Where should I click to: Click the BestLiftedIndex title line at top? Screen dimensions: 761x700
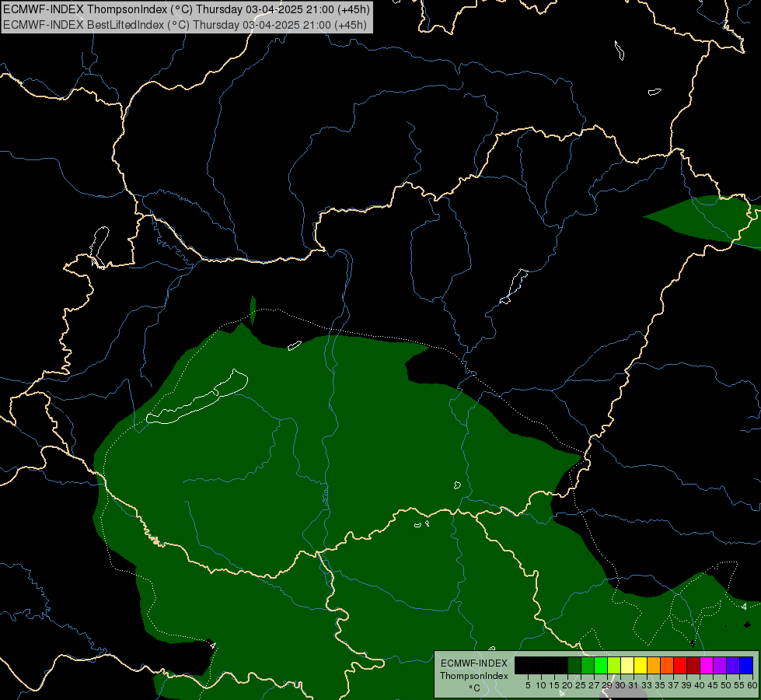click(185, 25)
